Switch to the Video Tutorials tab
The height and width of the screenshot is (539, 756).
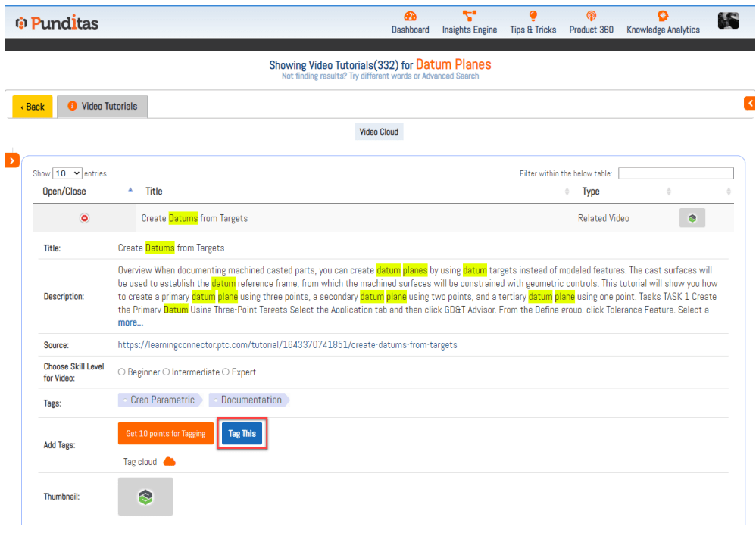(x=102, y=107)
